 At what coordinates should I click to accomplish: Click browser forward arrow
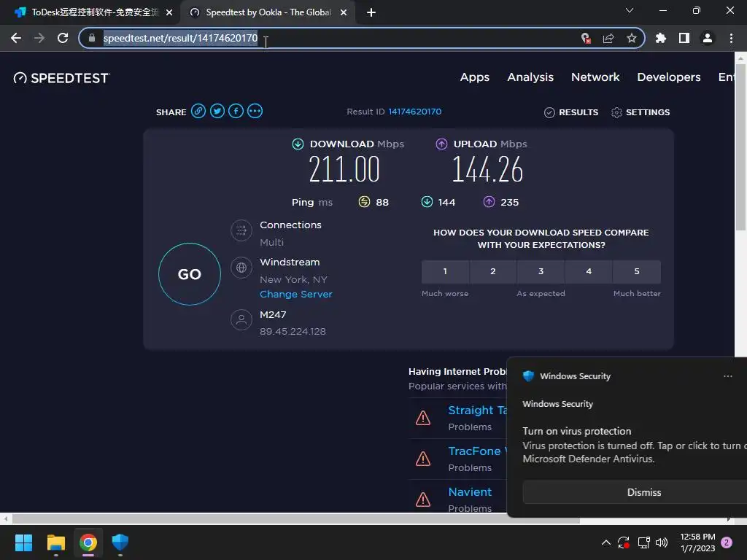tap(39, 38)
